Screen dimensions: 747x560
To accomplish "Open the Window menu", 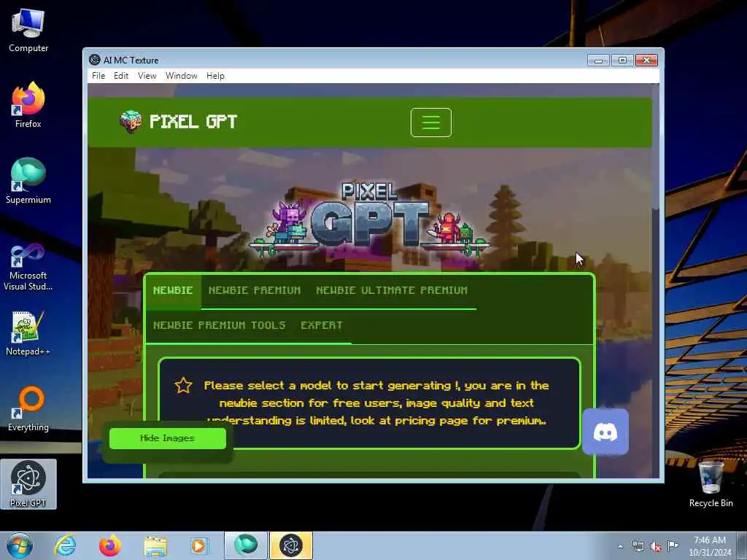I will click(x=182, y=76).
